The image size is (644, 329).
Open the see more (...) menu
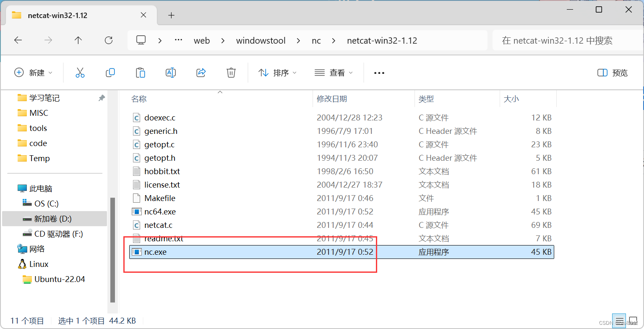tap(379, 73)
